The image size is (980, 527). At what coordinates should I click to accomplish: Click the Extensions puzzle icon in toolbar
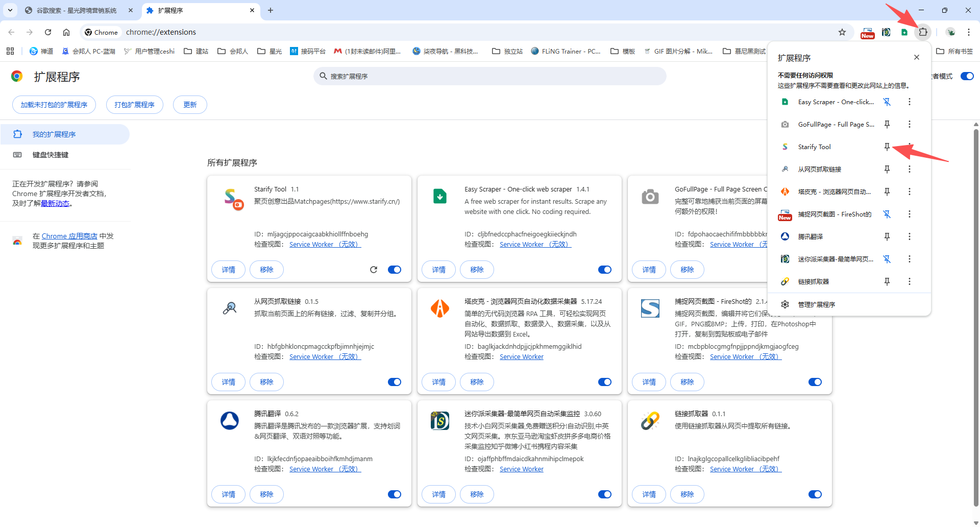[x=923, y=32]
